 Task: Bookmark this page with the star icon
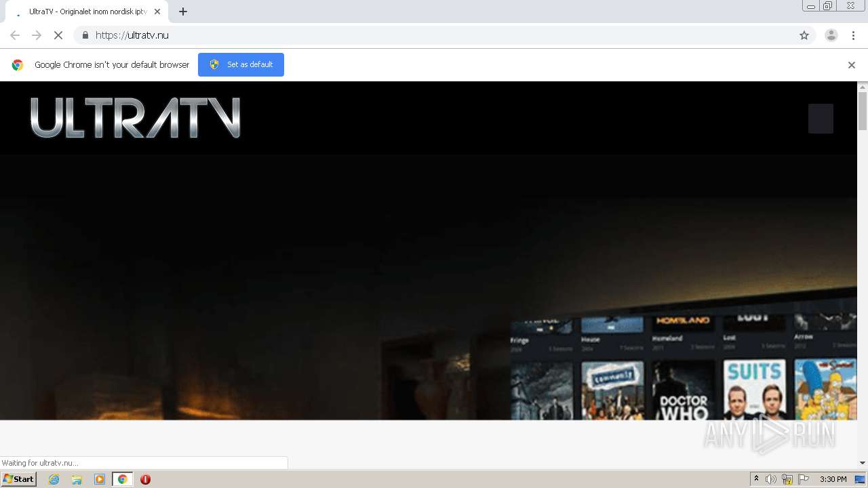coord(804,35)
